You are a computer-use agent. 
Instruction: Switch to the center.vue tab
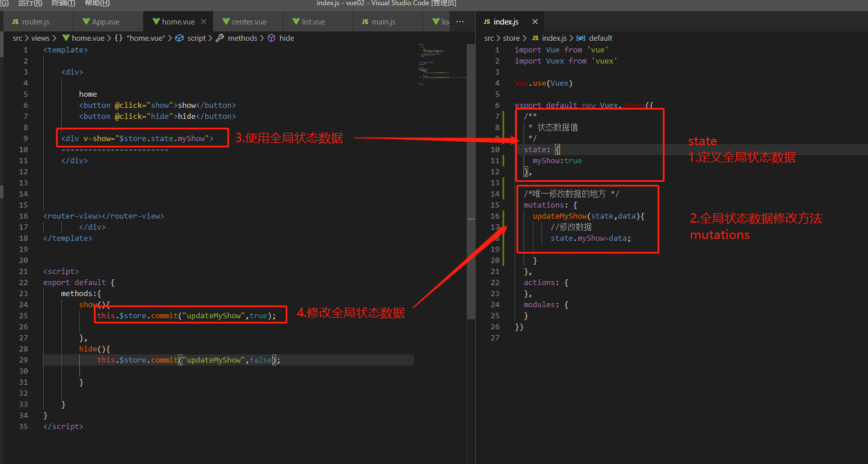[x=248, y=22]
